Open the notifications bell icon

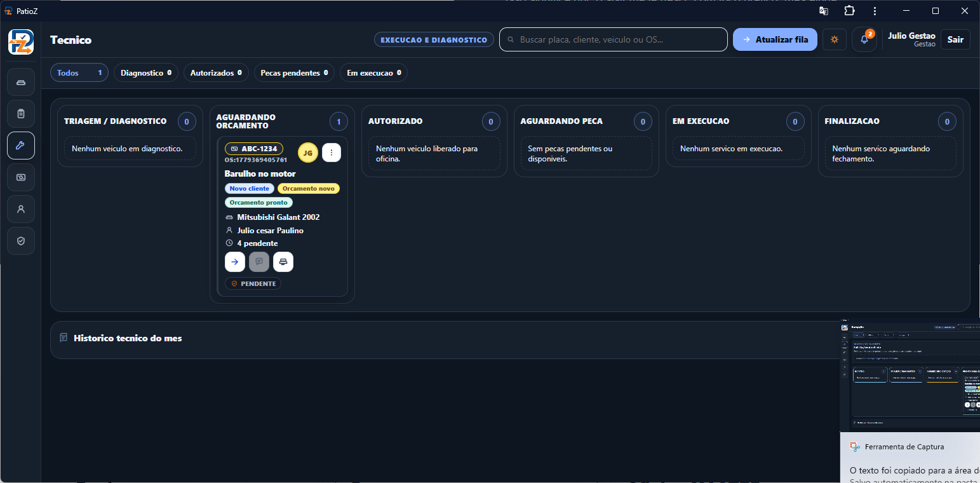click(864, 39)
